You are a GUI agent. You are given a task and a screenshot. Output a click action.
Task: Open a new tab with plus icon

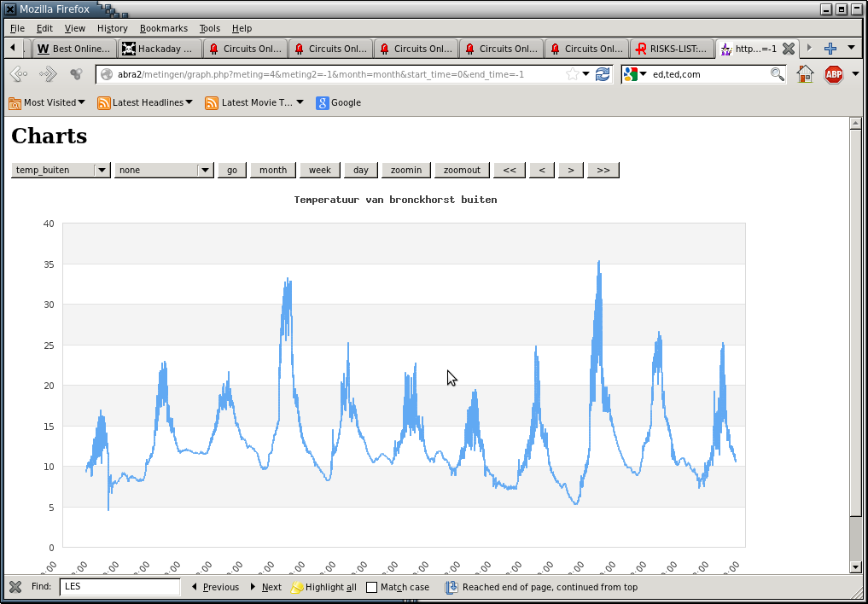coord(830,49)
